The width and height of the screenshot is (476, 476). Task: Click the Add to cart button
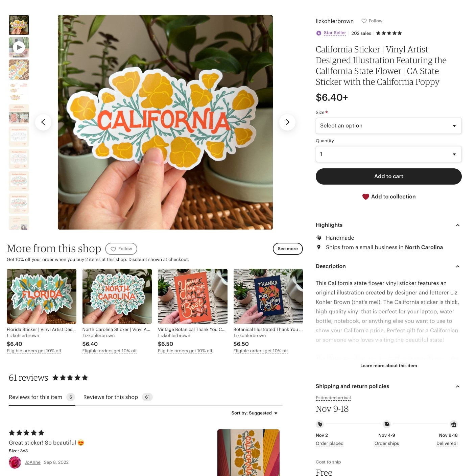pyautogui.click(x=388, y=176)
